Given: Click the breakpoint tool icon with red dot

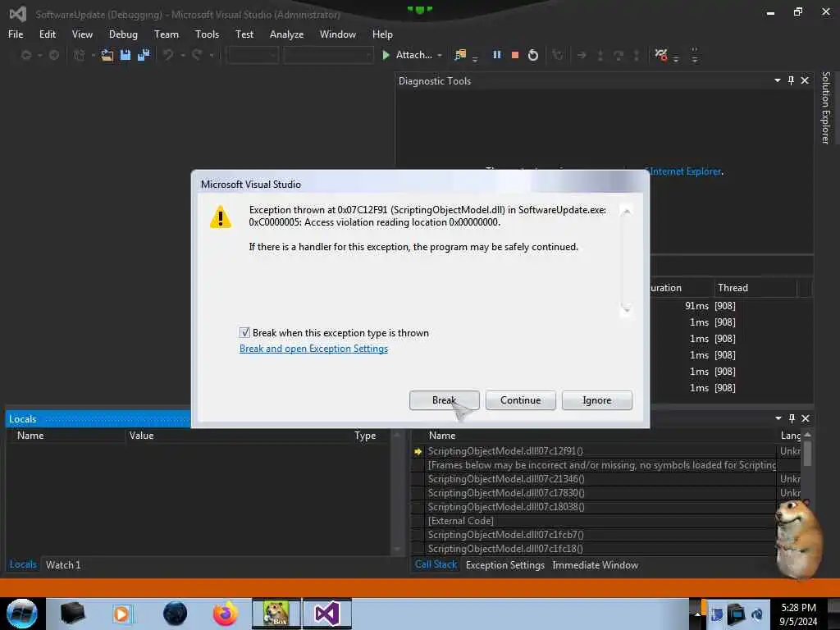Looking at the screenshot, I should pos(661,55).
